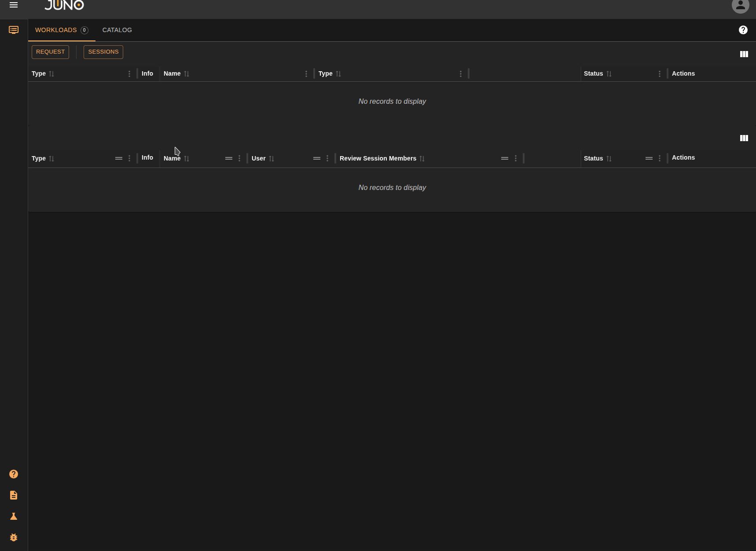
Task: Click the Request button
Action: click(x=50, y=52)
